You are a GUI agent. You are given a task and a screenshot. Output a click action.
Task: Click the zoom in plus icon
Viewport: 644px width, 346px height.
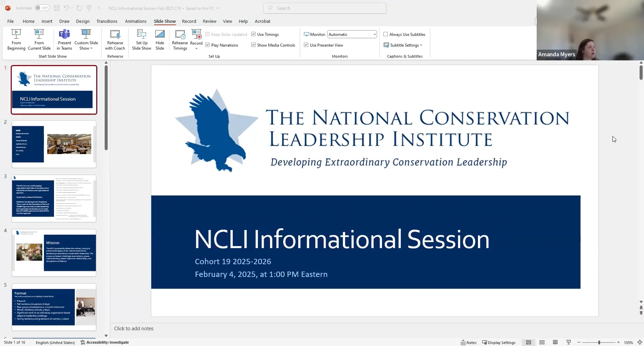coord(619,342)
